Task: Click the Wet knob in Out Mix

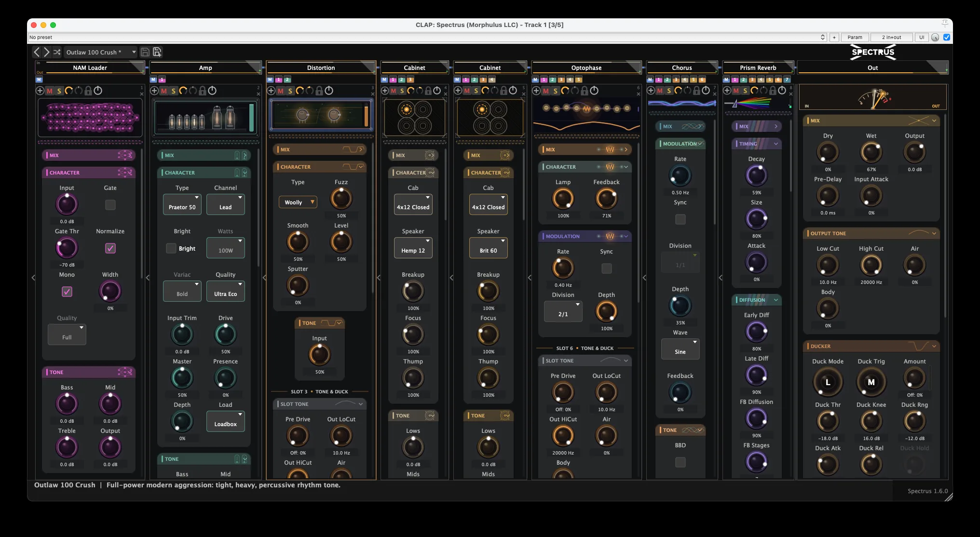Action: click(871, 153)
